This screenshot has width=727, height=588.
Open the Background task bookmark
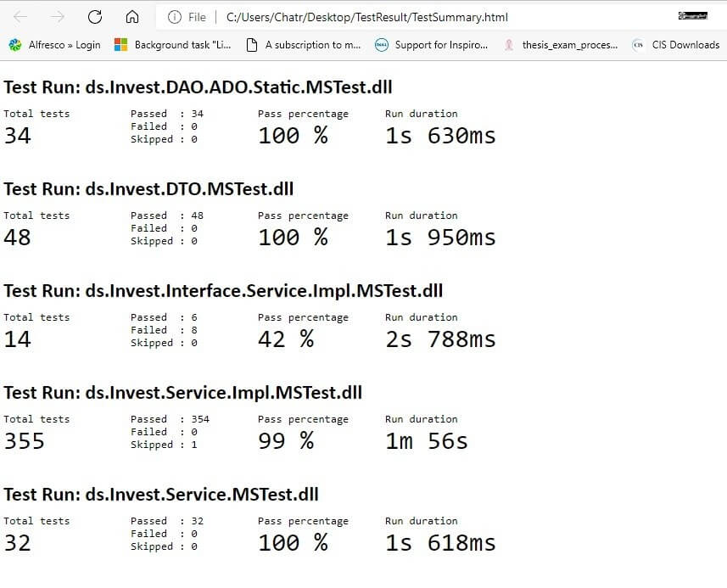tap(172, 44)
